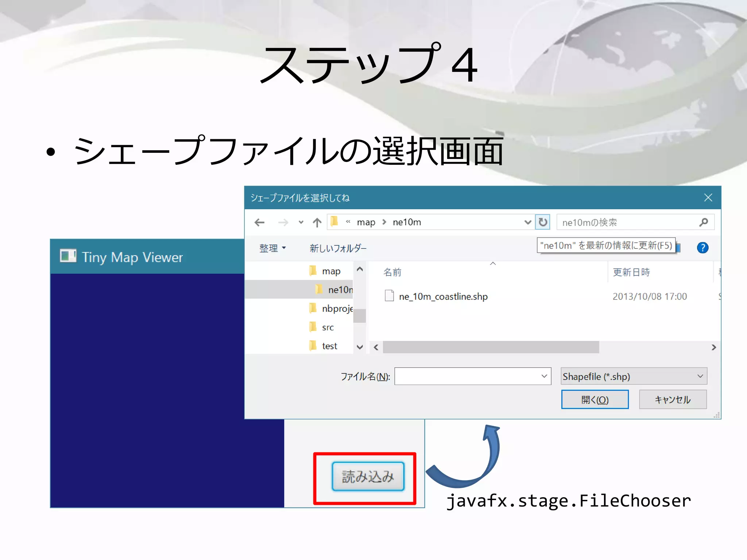Click the file icon of ne_10m_coastline.shp
This screenshot has height=560, width=747.
389,296
